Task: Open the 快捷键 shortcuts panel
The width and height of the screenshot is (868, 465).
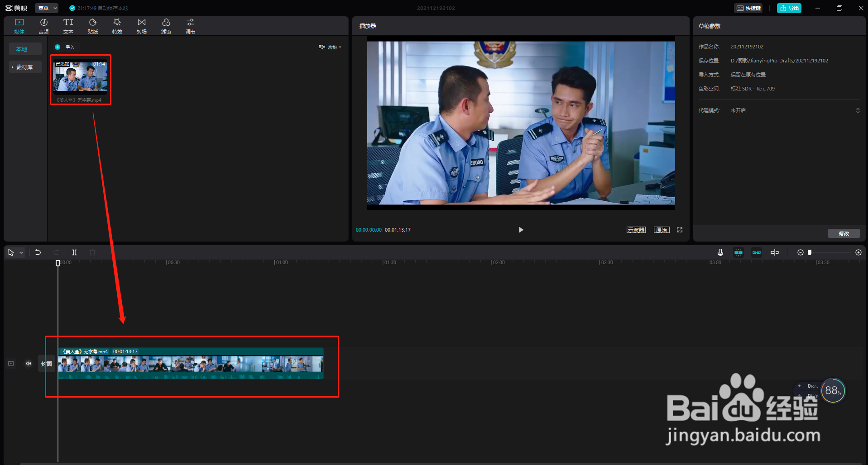Action: pyautogui.click(x=748, y=8)
